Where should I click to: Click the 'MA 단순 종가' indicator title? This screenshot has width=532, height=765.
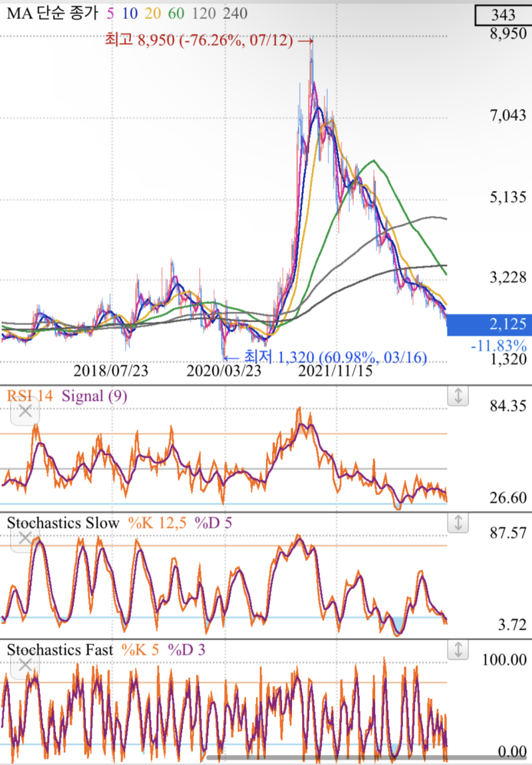[53, 13]
